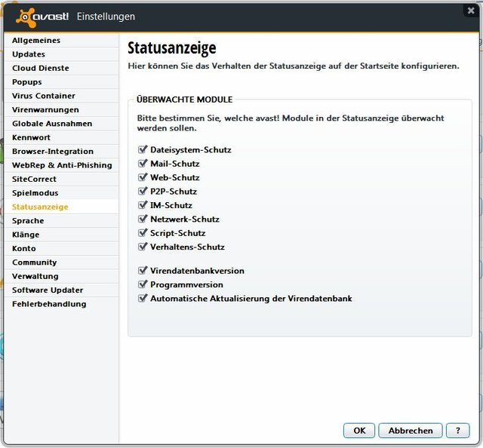Click the ÜBERWACHTE MODULE group label
The image size is (483, 448).
pos(184,100)
